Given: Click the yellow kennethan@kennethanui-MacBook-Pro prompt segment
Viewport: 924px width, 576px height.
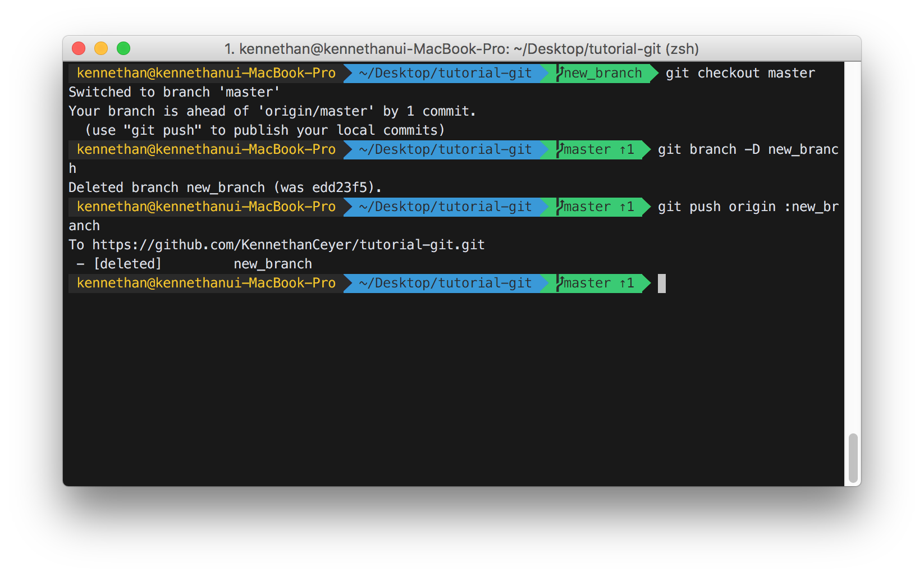Looking at the screenshot, I should point(205,72).
